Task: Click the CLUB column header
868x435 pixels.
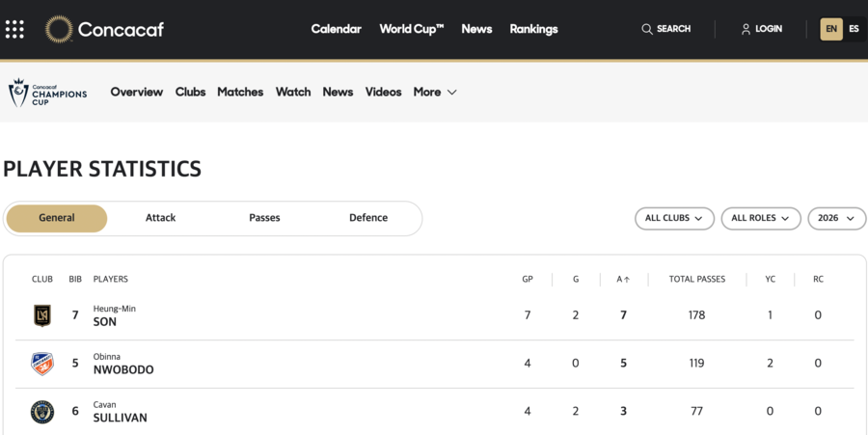Action: click(x=42, y=280)
